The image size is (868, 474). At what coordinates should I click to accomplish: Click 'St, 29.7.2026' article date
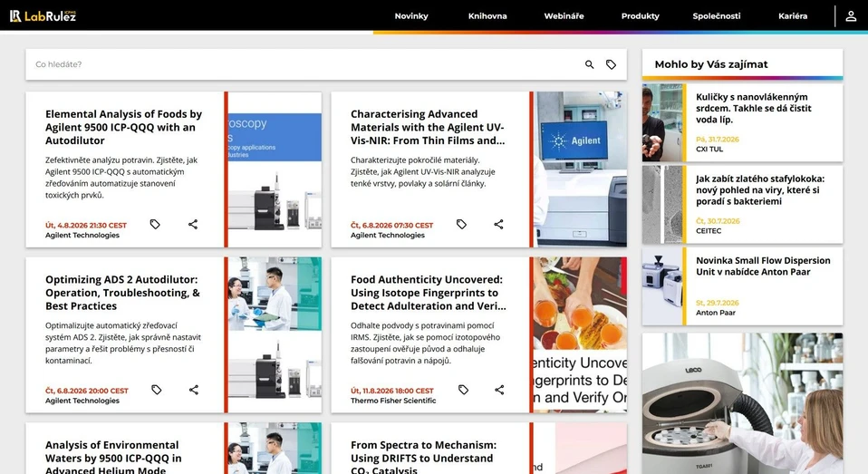(x=718, y=304)
